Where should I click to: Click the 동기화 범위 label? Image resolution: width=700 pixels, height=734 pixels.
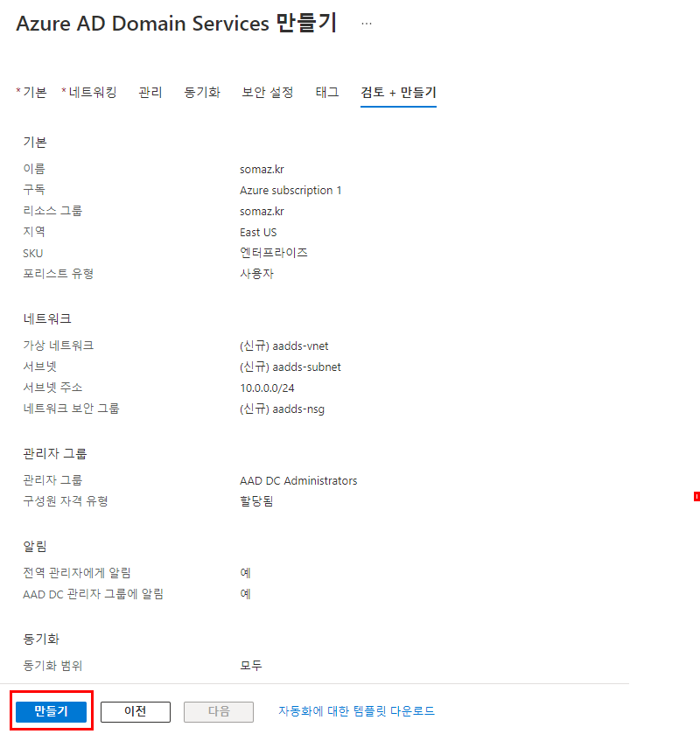(x=52, y=666)
